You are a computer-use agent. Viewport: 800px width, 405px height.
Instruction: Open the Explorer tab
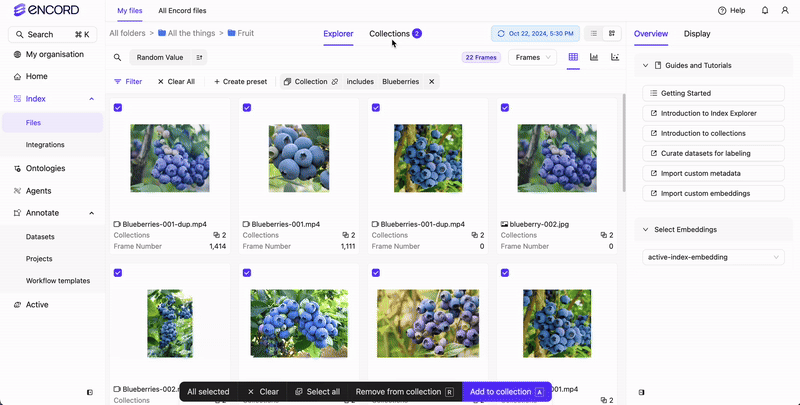[x=338, y=34]
